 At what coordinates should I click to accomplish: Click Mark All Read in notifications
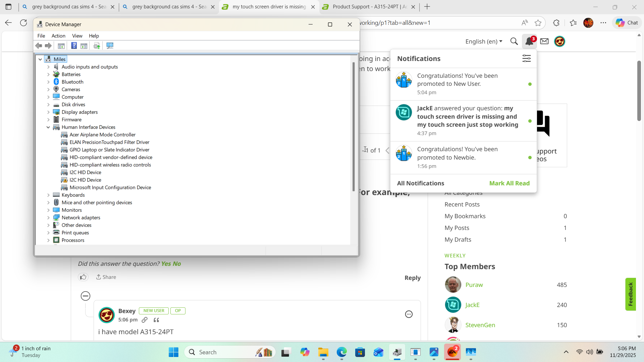point(509,183)
